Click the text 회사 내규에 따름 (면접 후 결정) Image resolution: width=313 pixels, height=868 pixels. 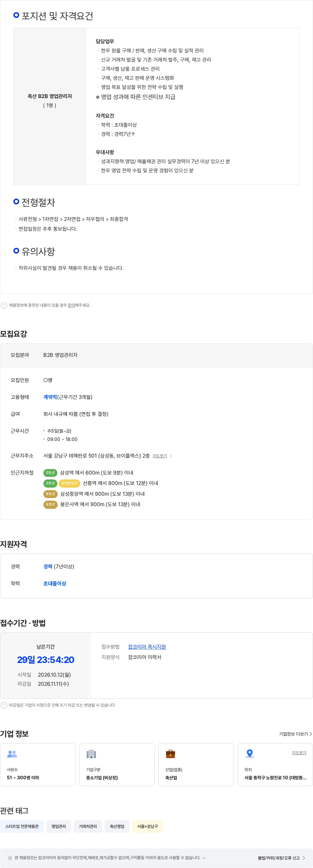point(76,414)
